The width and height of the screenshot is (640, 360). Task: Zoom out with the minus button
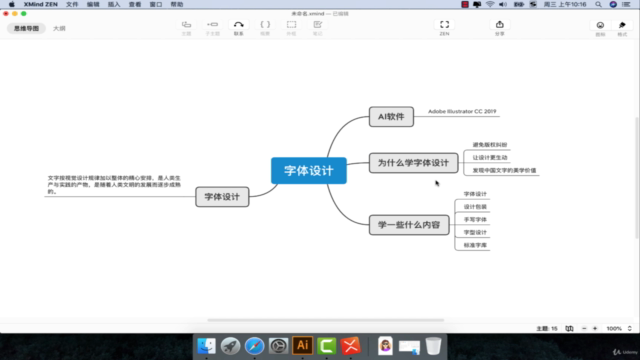[x=584, y=329]
